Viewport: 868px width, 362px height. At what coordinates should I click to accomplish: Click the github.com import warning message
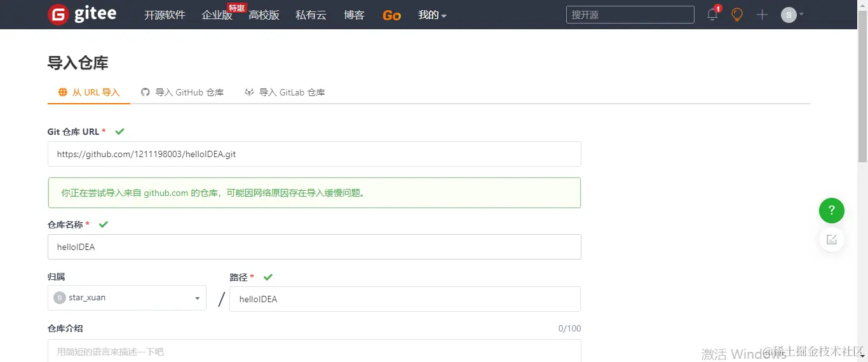coord(315,193)
